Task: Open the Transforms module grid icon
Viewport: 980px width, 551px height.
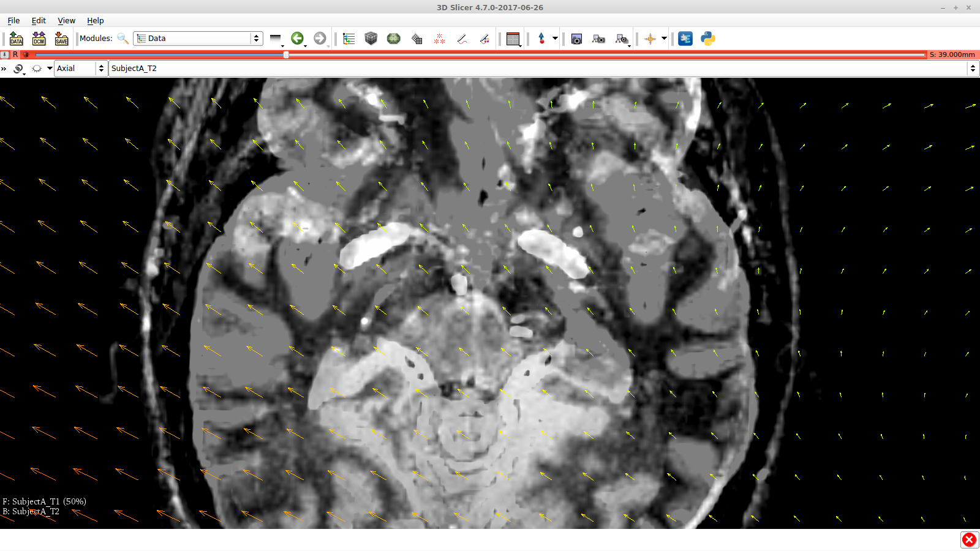Action: [x=417, y=39]
